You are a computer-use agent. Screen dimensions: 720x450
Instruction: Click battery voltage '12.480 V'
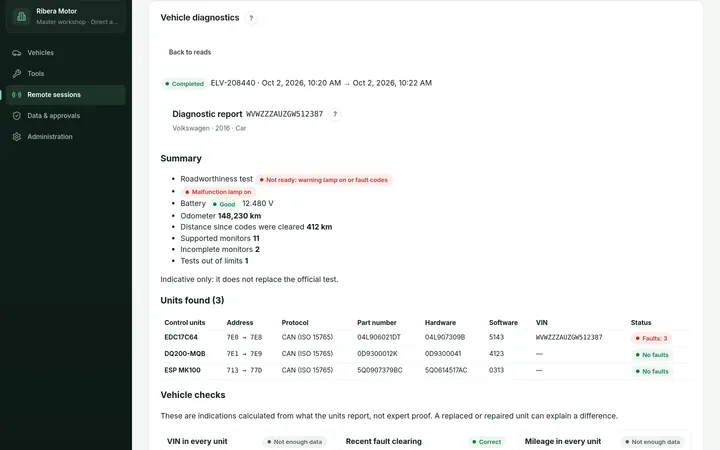click(x=258, y=203)
